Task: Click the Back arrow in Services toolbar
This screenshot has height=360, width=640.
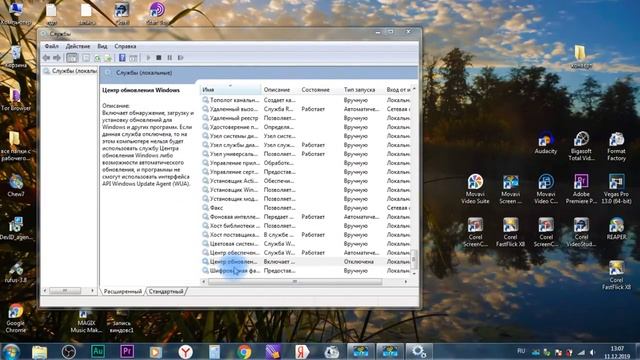Action: click(x=46, y=58)
